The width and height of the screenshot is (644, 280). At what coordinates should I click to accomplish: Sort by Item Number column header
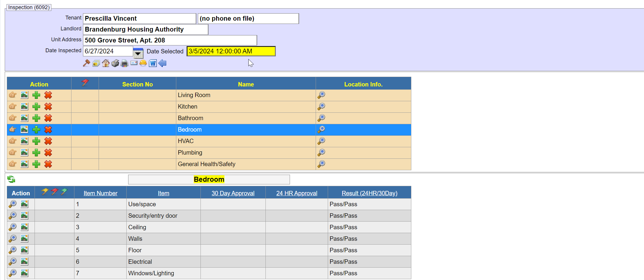(x=100, y=193)
